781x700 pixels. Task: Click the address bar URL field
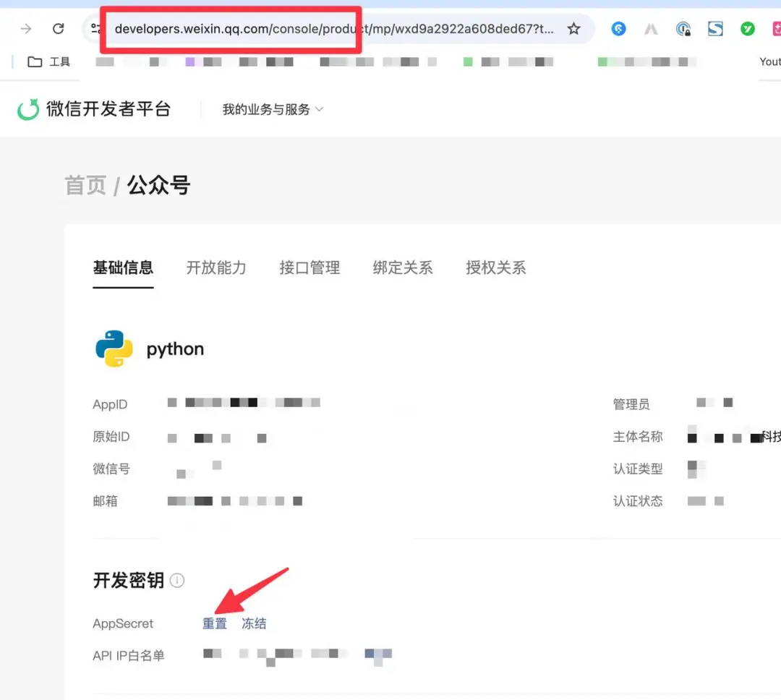point(333,29)
